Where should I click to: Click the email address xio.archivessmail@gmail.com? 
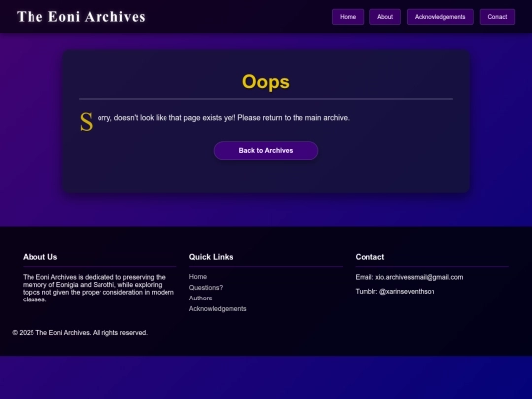[419, 277]
